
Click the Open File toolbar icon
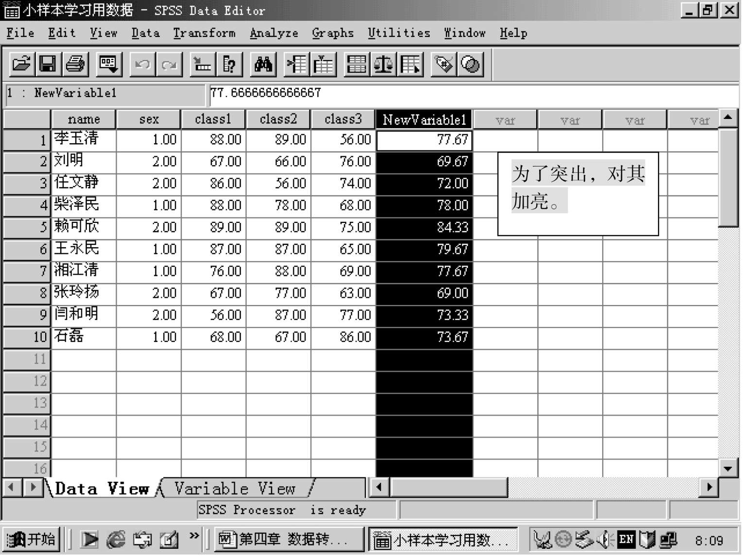(22, 64)
